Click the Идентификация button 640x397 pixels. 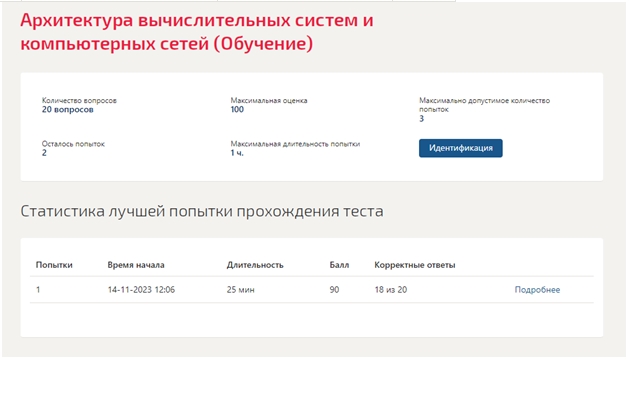[460, 148]
